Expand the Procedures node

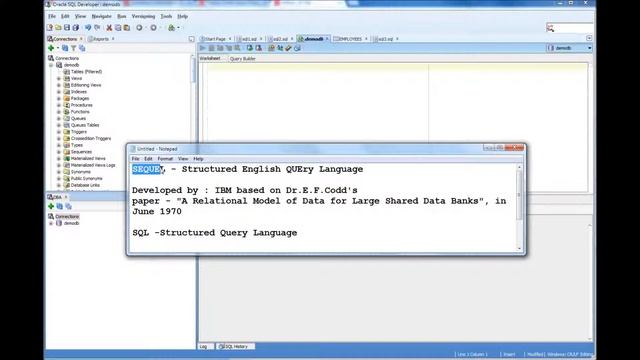[59, 105]
